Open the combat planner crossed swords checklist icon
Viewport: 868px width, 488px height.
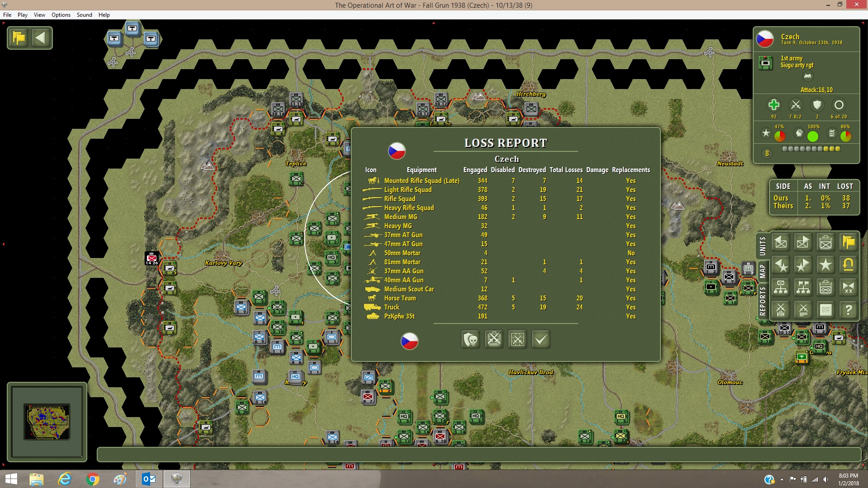(781, 310)
